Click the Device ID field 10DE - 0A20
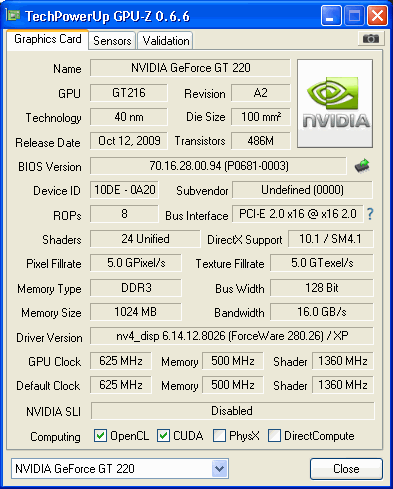393x489 pixels. click(x=124, y=190)
